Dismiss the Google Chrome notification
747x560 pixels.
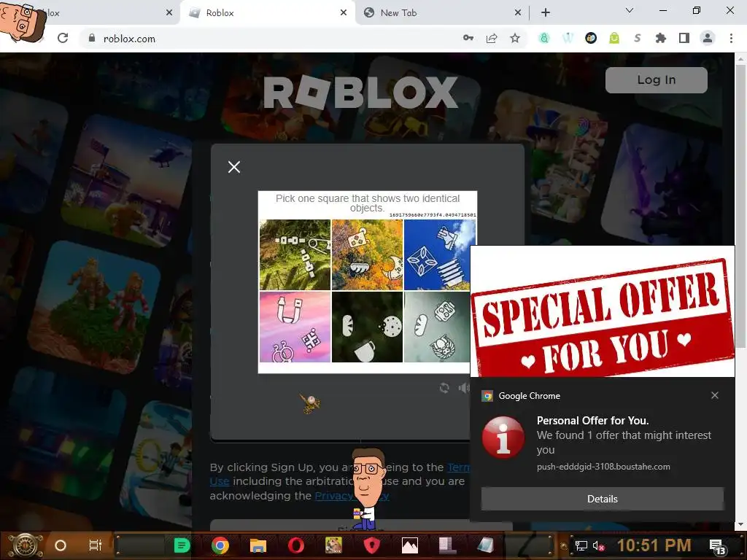(715, 395)
